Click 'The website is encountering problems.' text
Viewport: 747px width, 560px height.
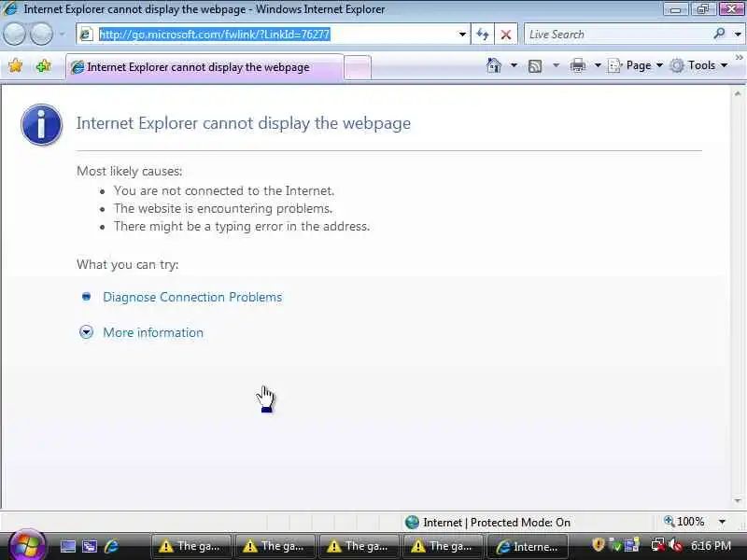(223, 208)
